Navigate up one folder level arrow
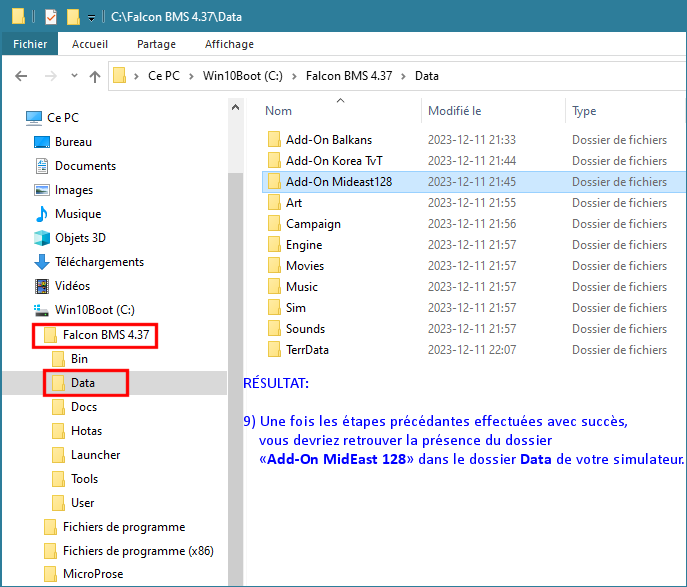The height and width of the screenshot is (587, 687). 95,76
